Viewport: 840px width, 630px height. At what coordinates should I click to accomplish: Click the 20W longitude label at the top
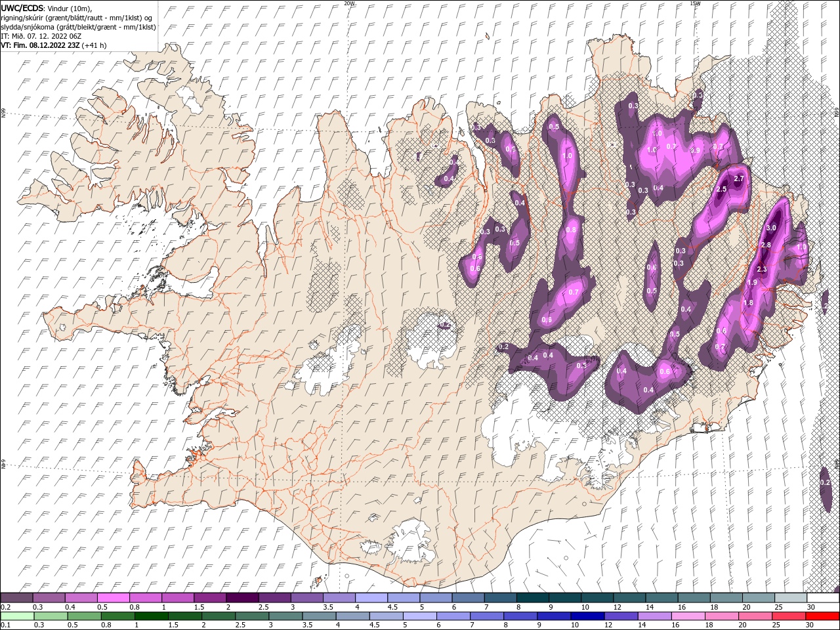tap(349, 3)
